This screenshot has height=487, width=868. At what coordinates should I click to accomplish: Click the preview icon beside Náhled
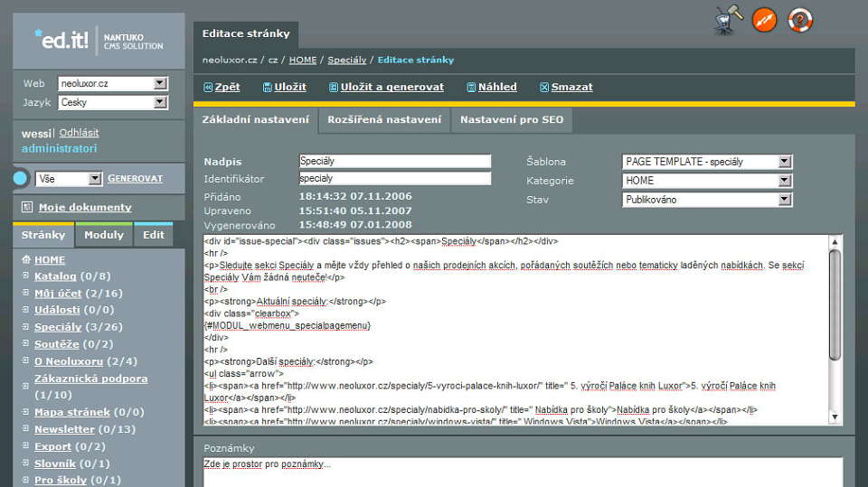(471, 88)
